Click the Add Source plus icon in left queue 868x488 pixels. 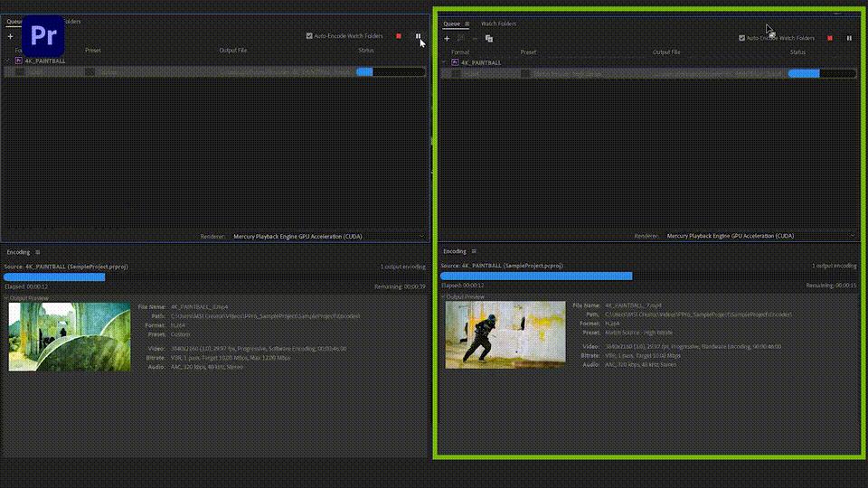(x=11, y=36)
